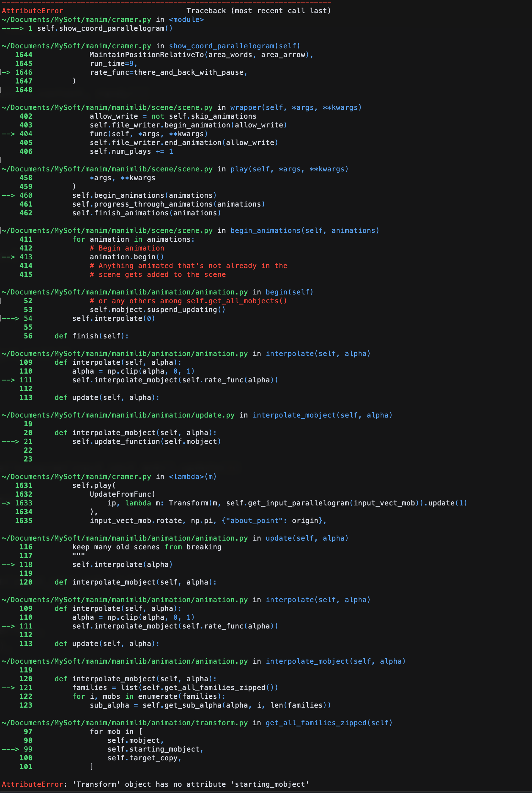Click the 'Traceback (most recent call last)' text
This screenshot has width=532, height=793.
coord(259,10)
